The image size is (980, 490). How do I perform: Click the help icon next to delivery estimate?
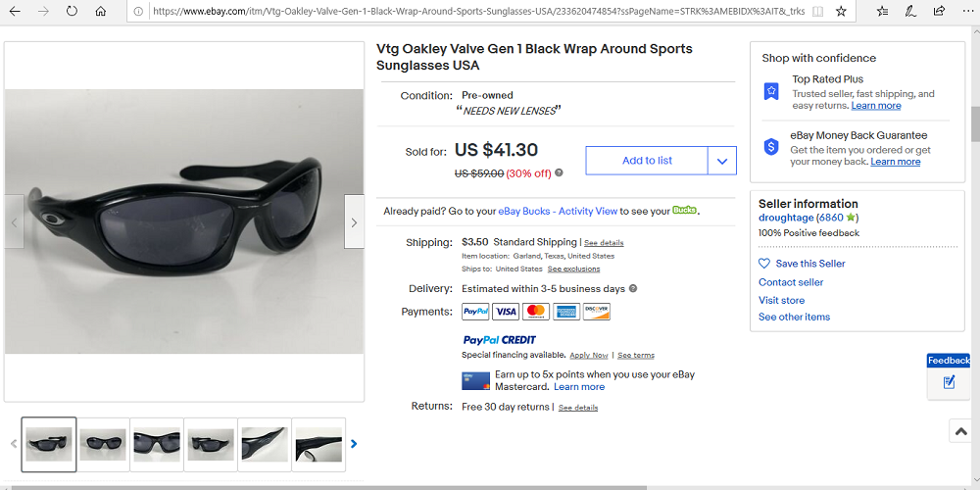(x=633, y=289)
